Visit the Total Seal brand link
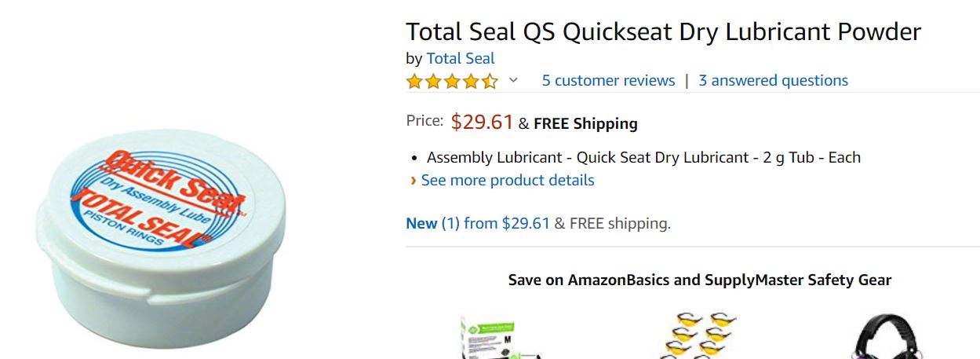980x359 pixels. (x=461, y=58)
